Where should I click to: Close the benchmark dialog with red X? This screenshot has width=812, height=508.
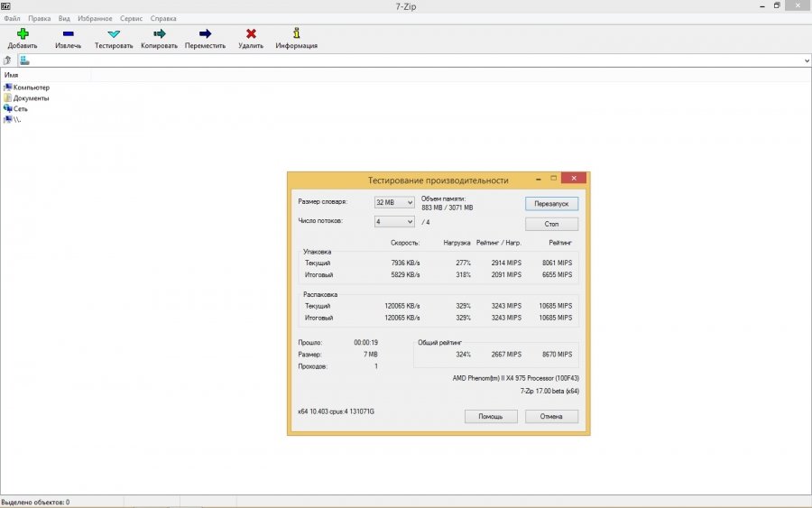tap(574, 178)
